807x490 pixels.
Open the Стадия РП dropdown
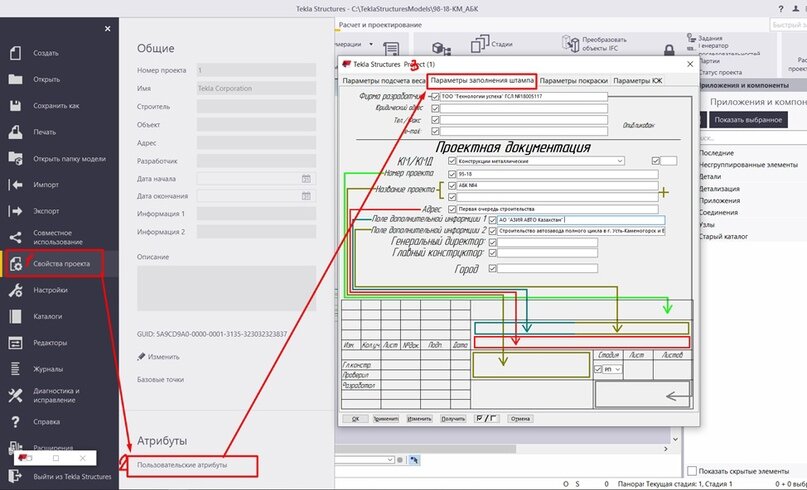[x=618, y=369]
